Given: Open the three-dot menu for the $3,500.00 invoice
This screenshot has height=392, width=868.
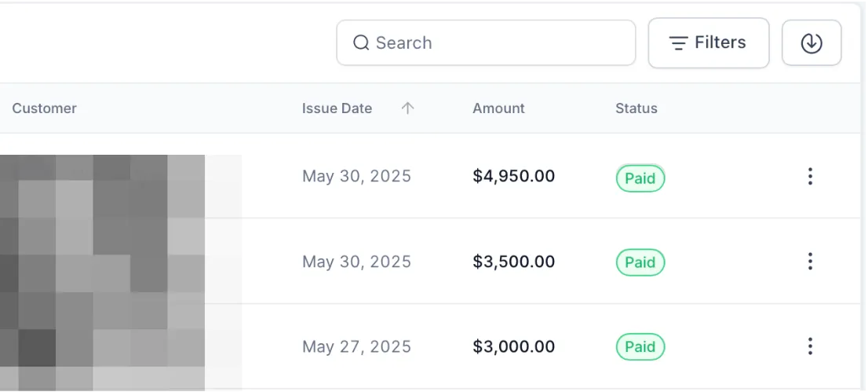Looking at the screenshot, I should click(x=810, y=262).
